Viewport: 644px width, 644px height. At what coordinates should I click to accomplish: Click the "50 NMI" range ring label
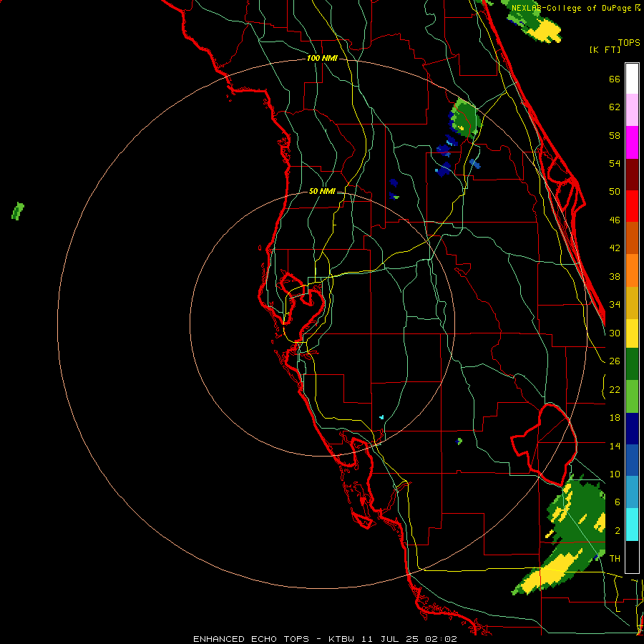tap(322, 191)
